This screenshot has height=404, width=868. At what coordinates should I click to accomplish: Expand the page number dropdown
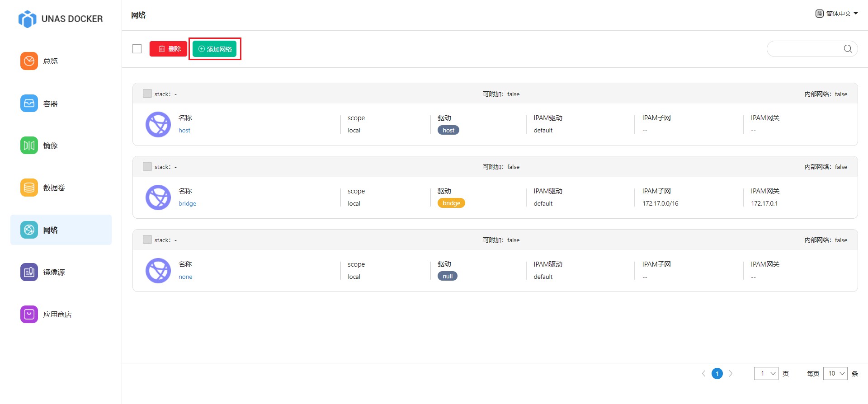pos(766,373)
